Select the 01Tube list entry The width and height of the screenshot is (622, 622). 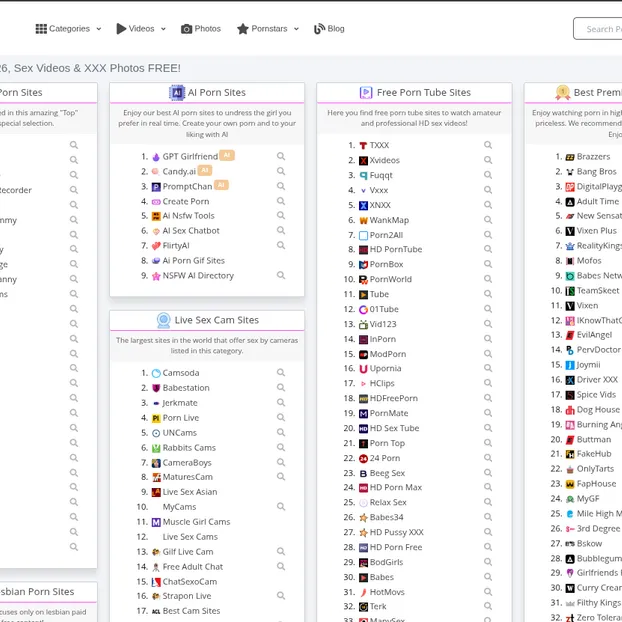(384, 309)
